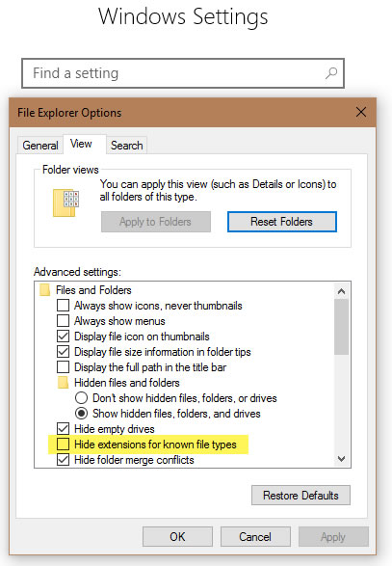
Task: Click the Folder views folder icon
Action: point(65,202)
